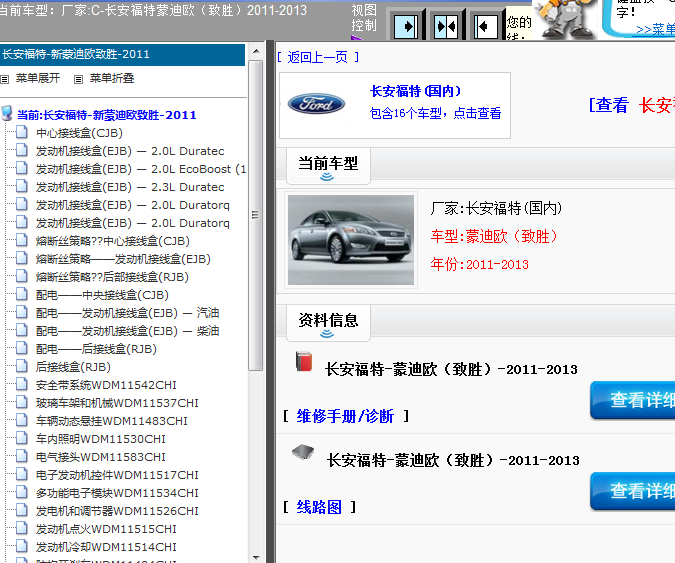The height and width of the screenshot is (563, 675).
Task: Expand all menus with 菜单展开
Action: [x=37, y=78]
